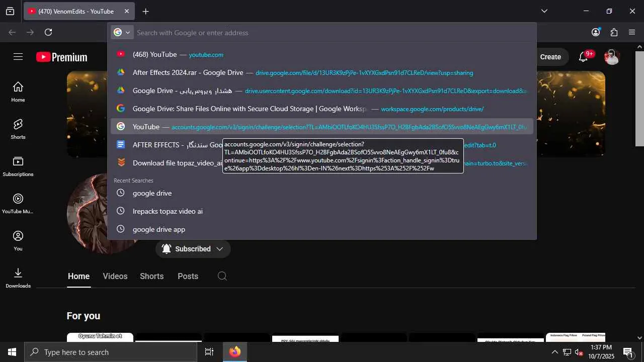The height and width of the screenshot is (362, 644).
Task: Open Windows Task View
Action: point(209,352)
